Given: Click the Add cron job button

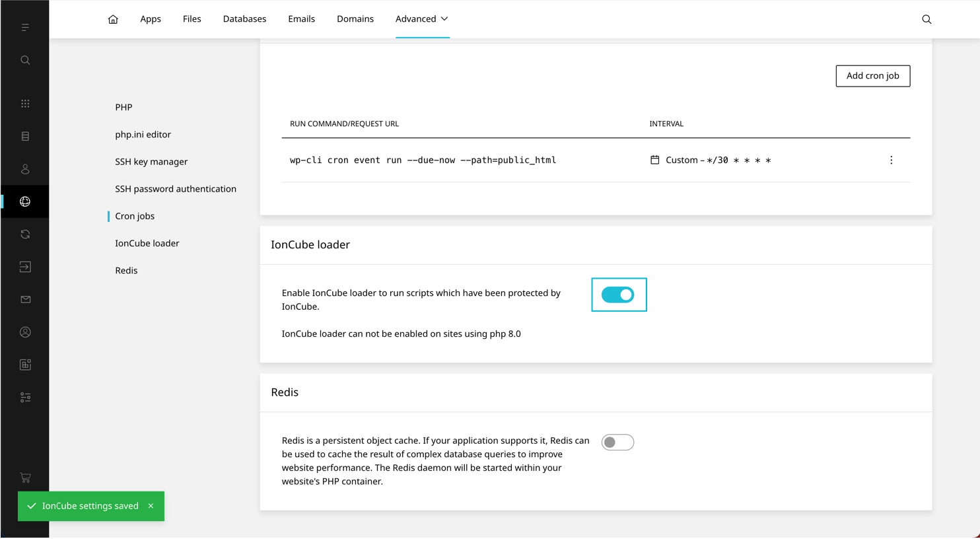Looking at the screenshot, I should pyautogui.click(x=872, y=76).
